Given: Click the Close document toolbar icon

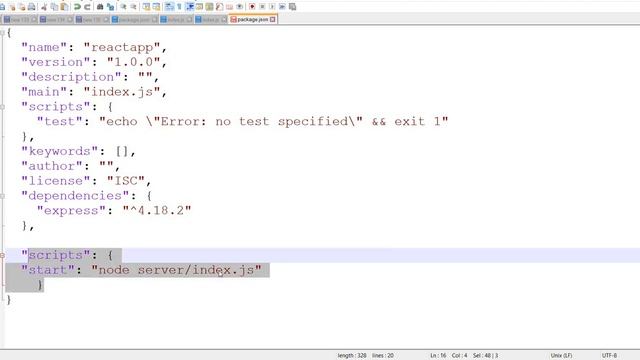Looking at the screenshot, I should [x=12, y=7].
